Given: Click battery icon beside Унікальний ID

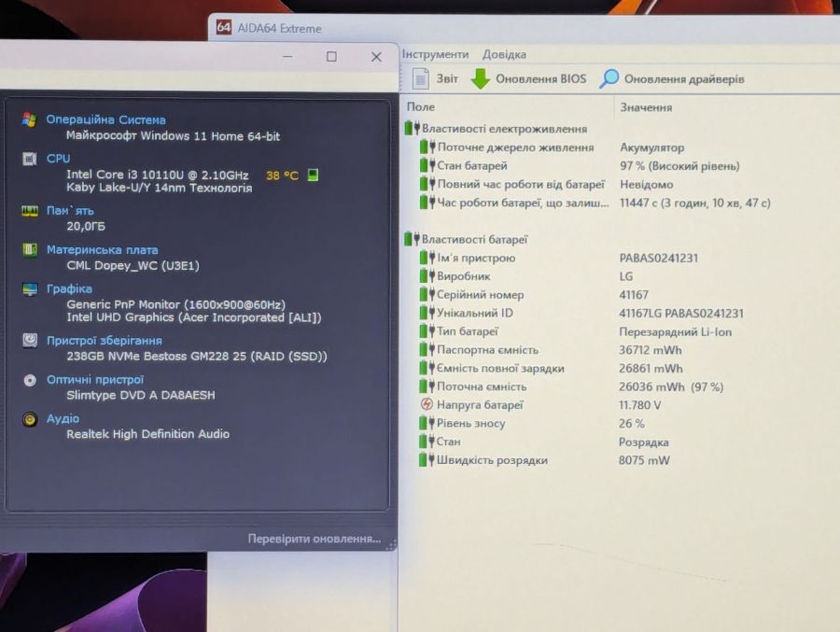Looking at the screenshot, I should tap(427, 313).
